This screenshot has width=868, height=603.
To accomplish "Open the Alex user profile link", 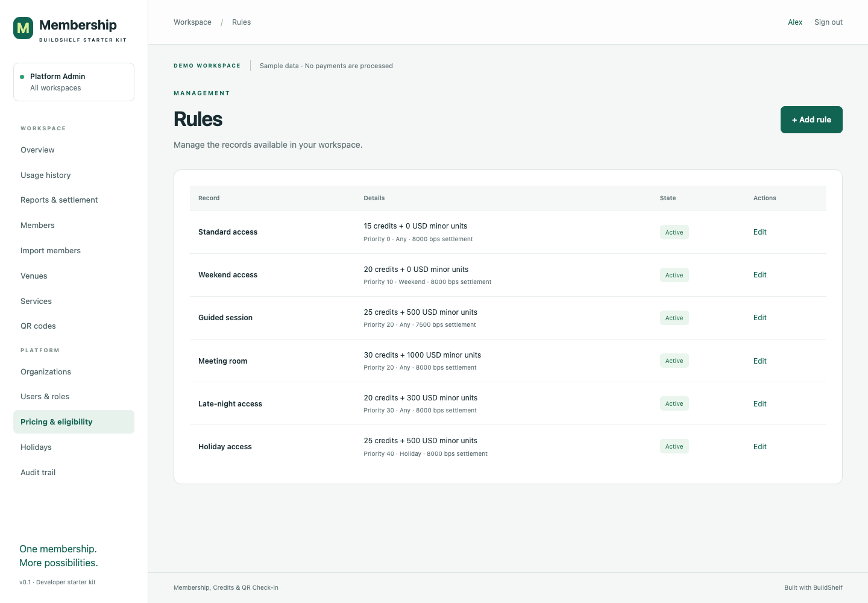I will click(795, 22).
